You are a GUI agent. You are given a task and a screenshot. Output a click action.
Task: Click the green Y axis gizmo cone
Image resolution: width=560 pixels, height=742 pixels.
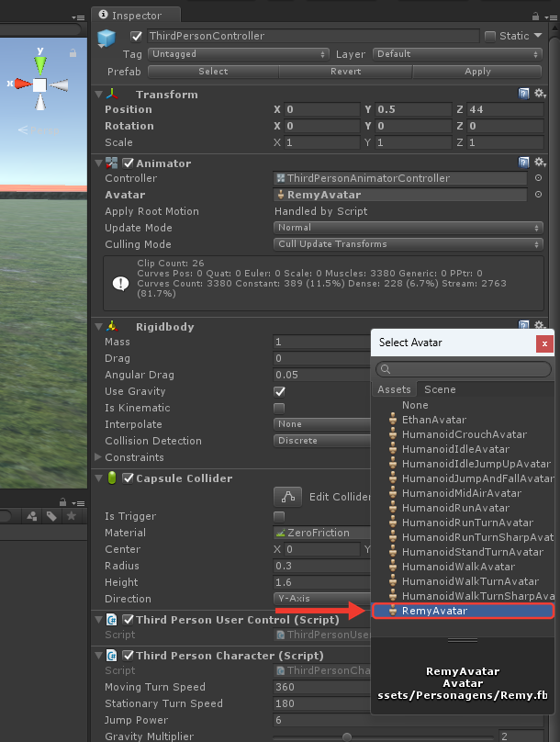[40, 64]
